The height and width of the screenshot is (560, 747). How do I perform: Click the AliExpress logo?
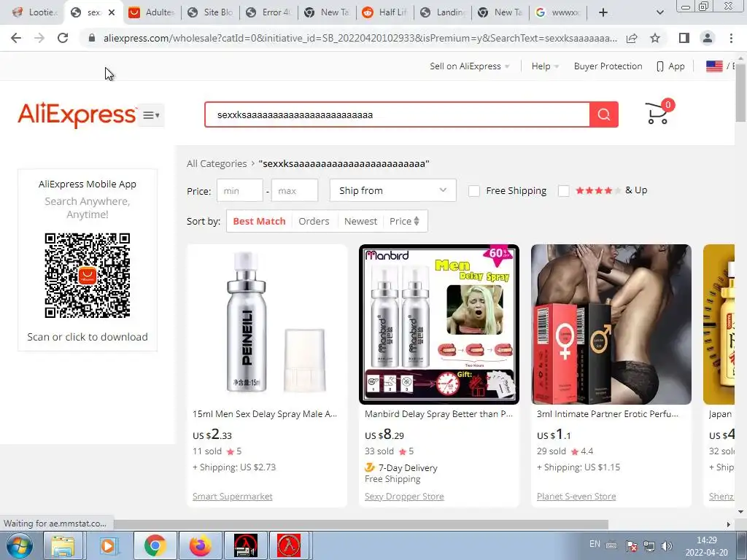pos(77,114)
